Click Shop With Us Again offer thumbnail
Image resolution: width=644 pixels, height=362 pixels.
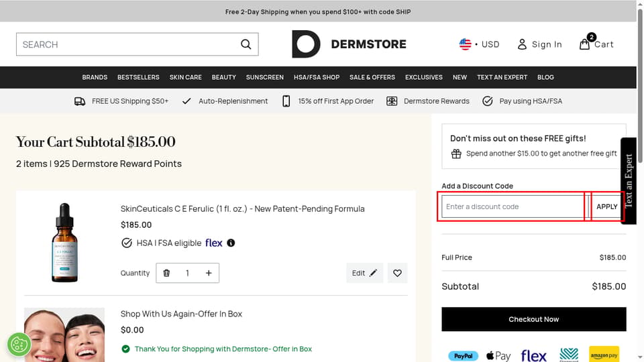tap(64, 335)
